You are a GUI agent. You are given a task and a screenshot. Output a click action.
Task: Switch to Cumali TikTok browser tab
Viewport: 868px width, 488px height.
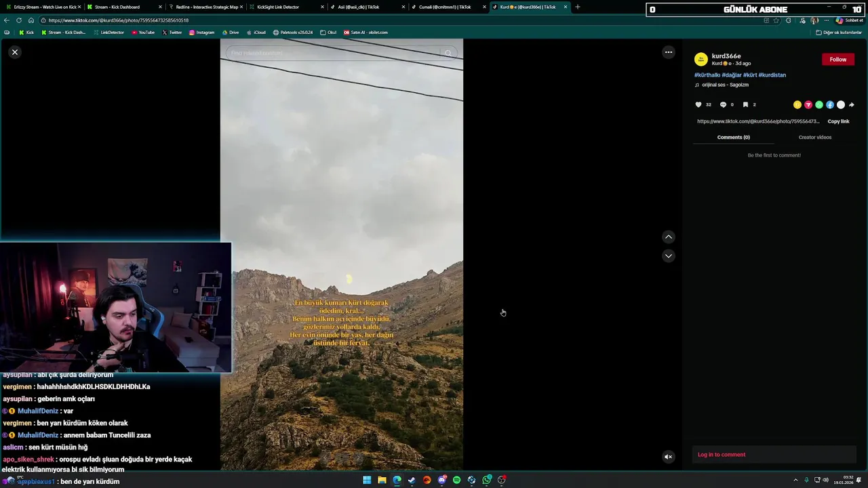pyautogui.click(x=448, y=7)
